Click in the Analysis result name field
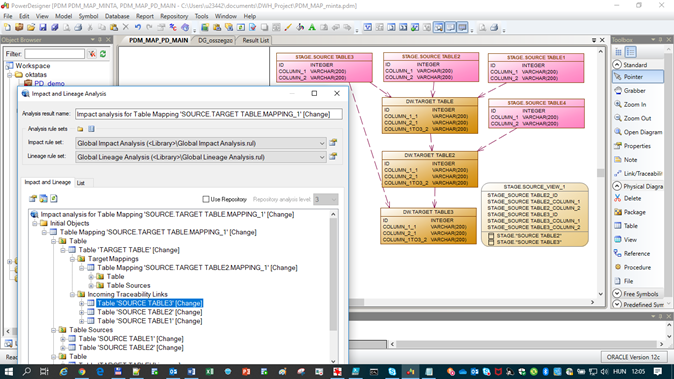The width and height of the screenshot is (674, 379). (x=208, y=114)
